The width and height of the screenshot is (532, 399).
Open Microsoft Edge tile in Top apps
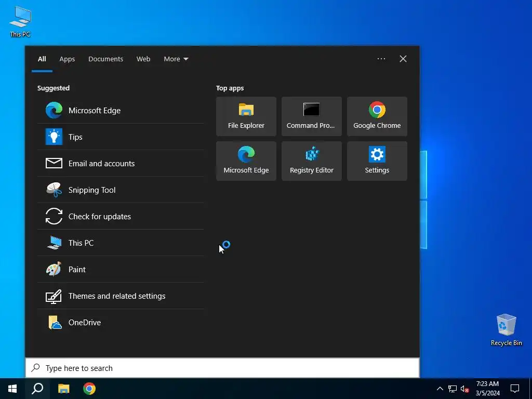coord(246,161)
